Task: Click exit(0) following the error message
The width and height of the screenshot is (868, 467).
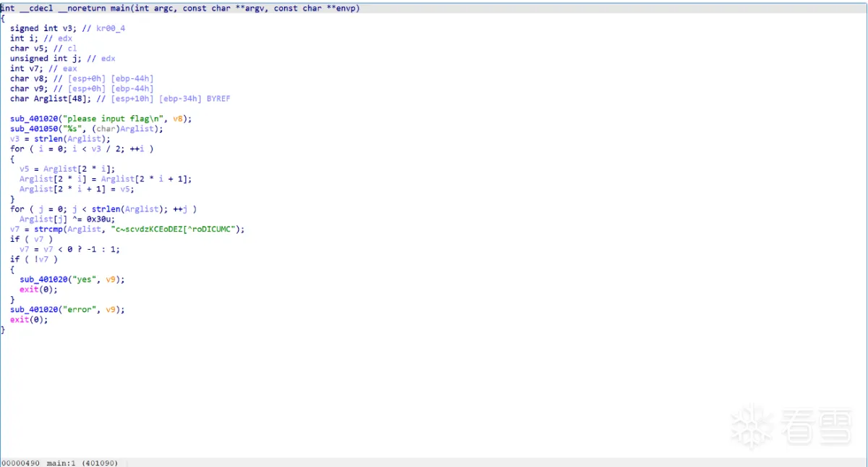Action: tap(29, 320)
